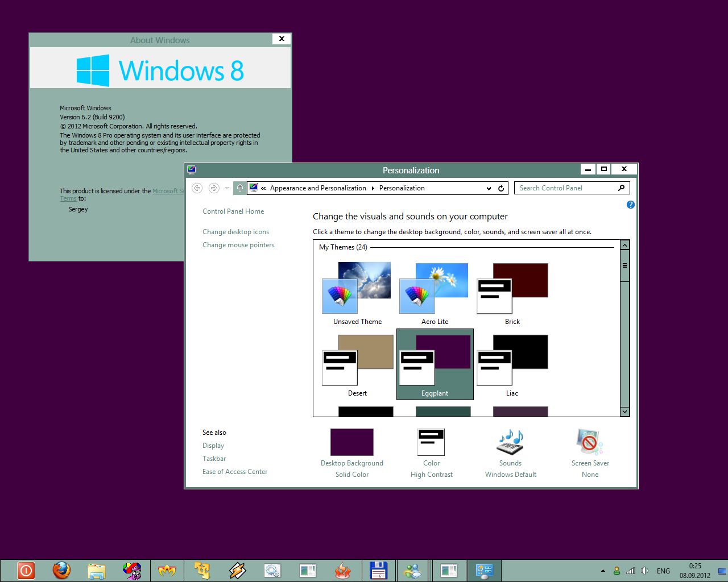This screenshot has height=582, width=728.
Task: Maximize the Personalization window
Action: point(604,169)
